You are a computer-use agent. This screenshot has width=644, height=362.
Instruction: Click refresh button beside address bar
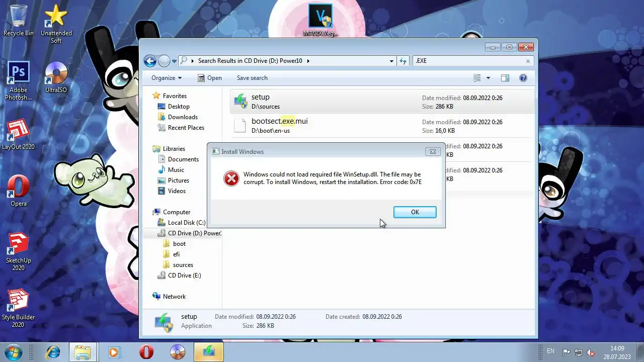pyautogui.click(x=403, y=61)
